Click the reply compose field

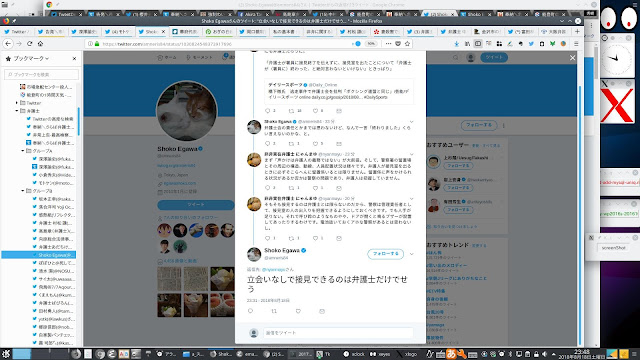(x=338, y=333)
